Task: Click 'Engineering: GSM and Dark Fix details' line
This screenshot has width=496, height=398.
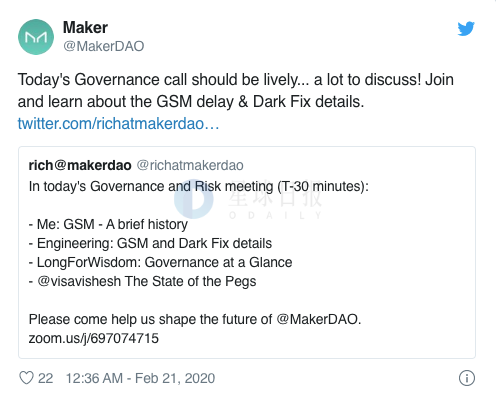Action: pos(150,243)
